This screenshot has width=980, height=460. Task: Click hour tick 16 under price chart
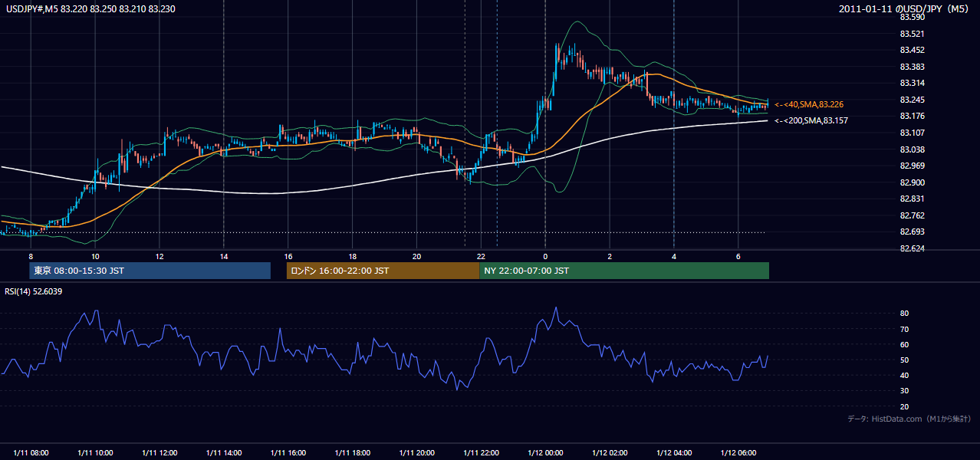click(x=288, y=256)
